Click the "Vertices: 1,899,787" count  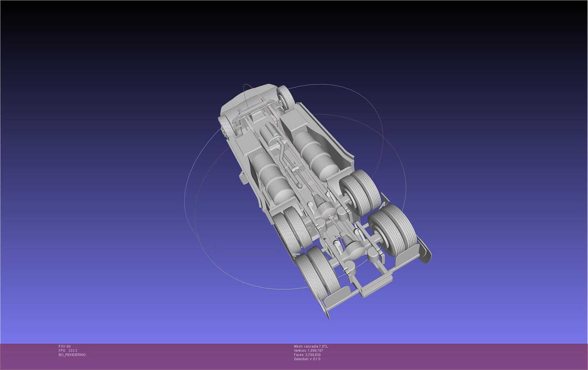coord(309,351)
